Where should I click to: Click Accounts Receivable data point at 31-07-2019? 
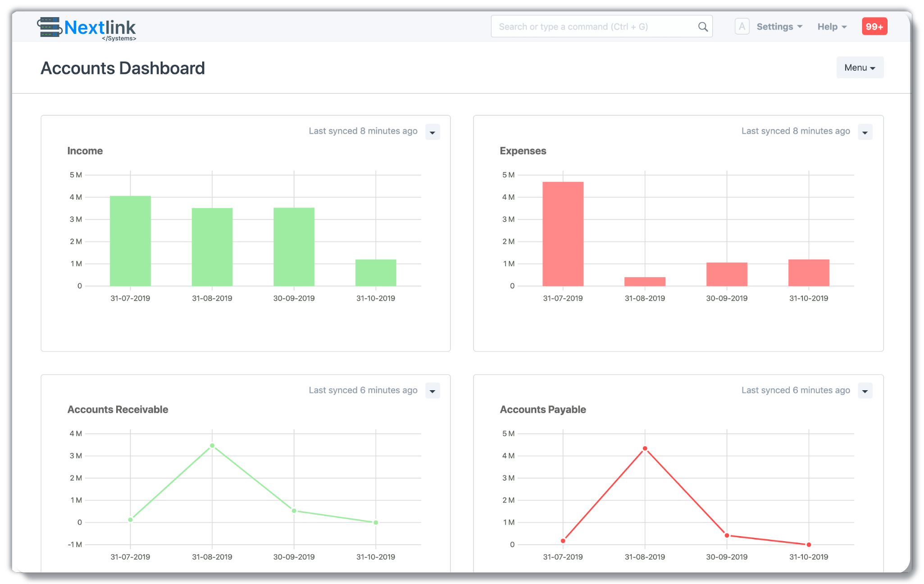point(130,520)
